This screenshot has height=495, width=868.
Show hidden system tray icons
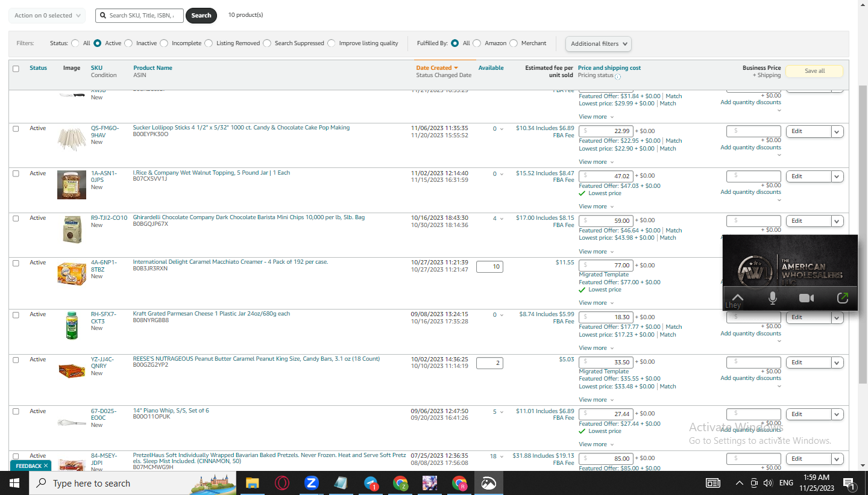(x=740, y=483)
